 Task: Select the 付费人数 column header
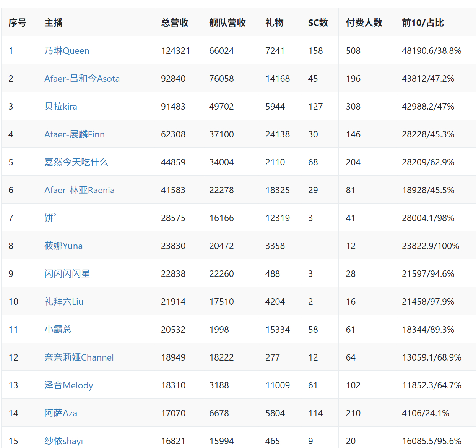364,23
